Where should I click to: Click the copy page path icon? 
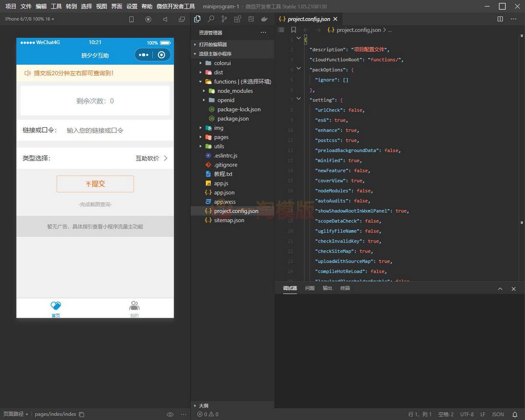click(x=81, y=414)
